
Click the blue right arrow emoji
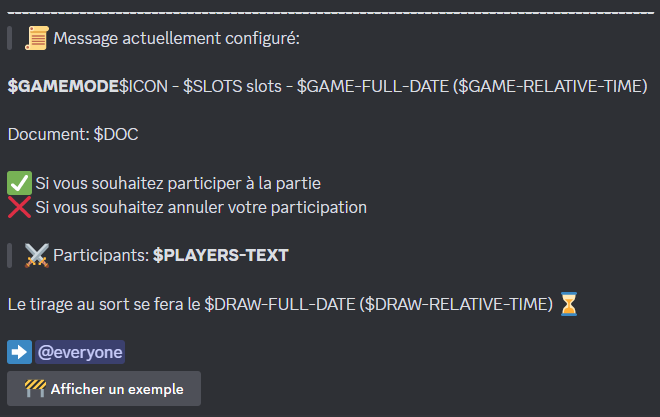click(x=19, y=352)
